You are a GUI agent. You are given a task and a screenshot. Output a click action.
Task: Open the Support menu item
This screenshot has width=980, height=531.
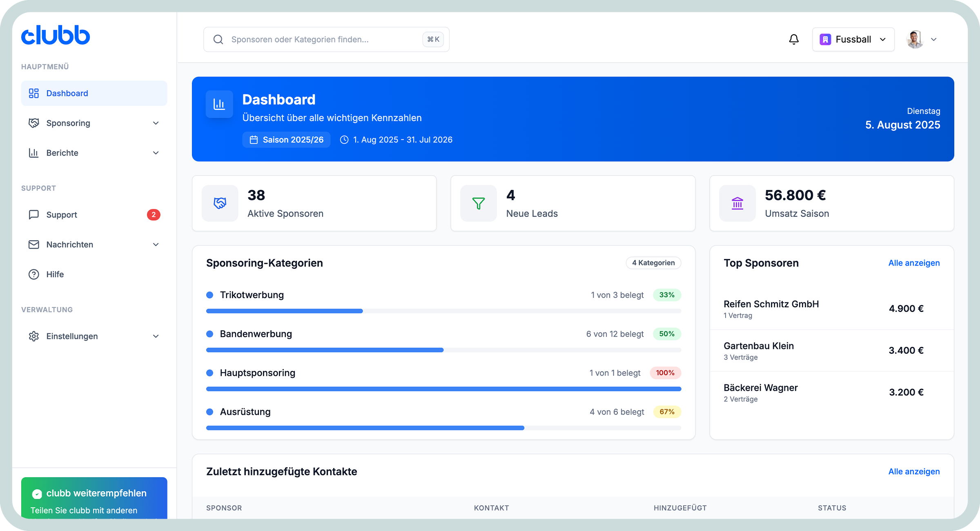coord(61,214)
